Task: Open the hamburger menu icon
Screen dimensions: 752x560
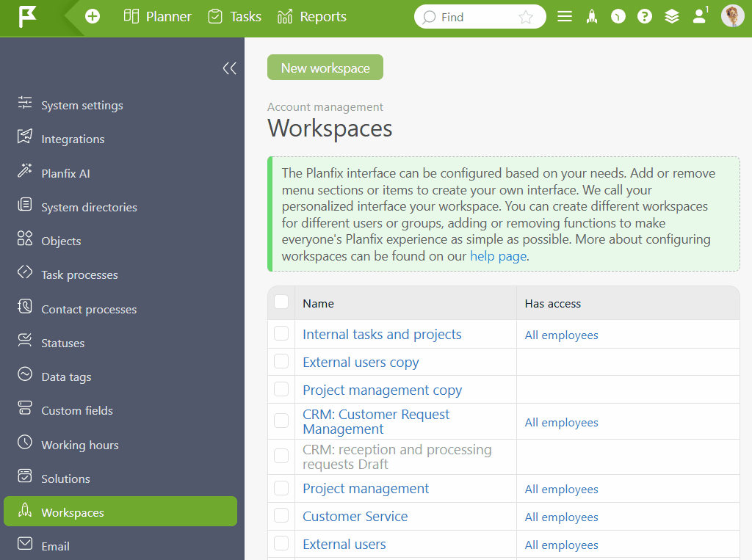Action: click(565, 17)
